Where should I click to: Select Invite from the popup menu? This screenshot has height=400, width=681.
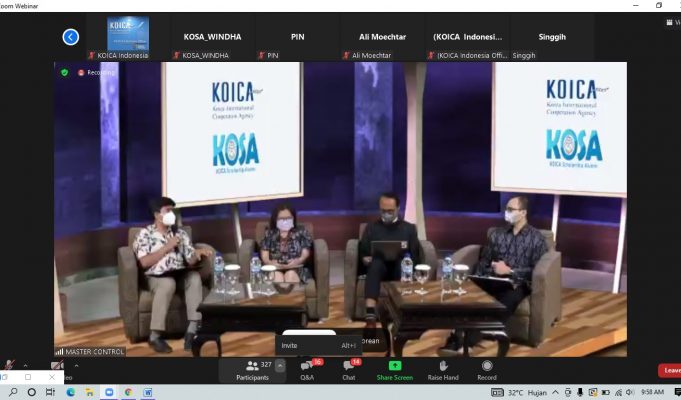pos(290,345)
